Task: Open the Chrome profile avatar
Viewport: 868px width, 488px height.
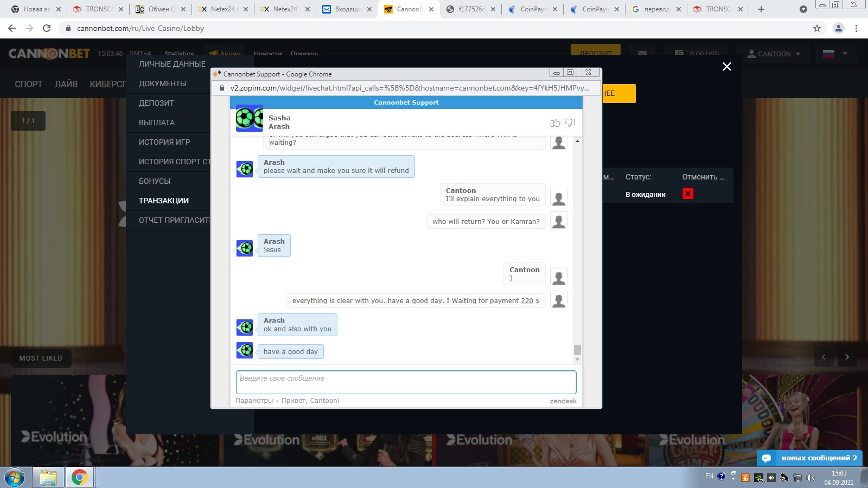Action: (x=839, y=28)
